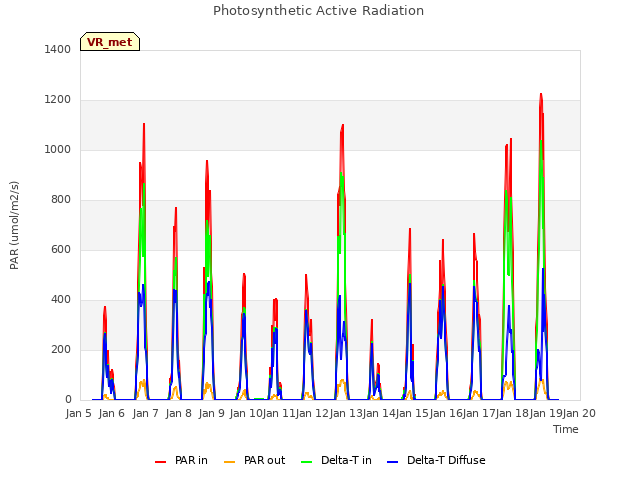Click the Jan 17 x-axis tick label
The height and width of the screenshot is (480, 640).
(479, 413)
